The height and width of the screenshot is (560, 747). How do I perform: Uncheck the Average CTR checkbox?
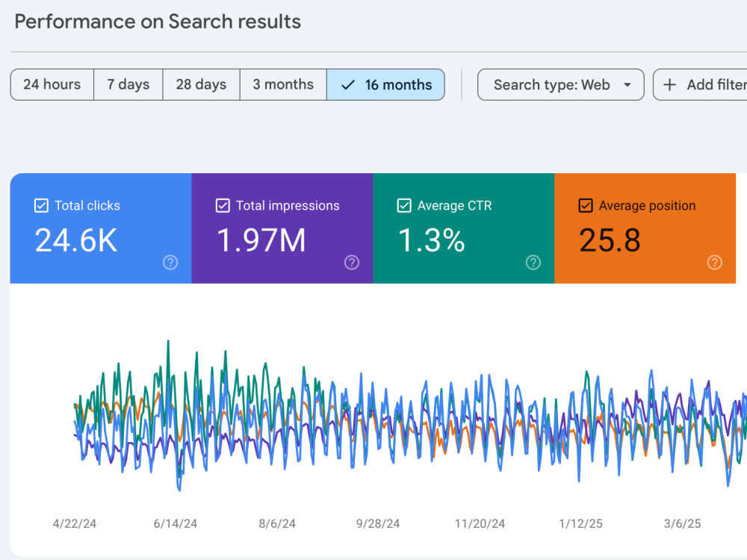coord(404,206)
